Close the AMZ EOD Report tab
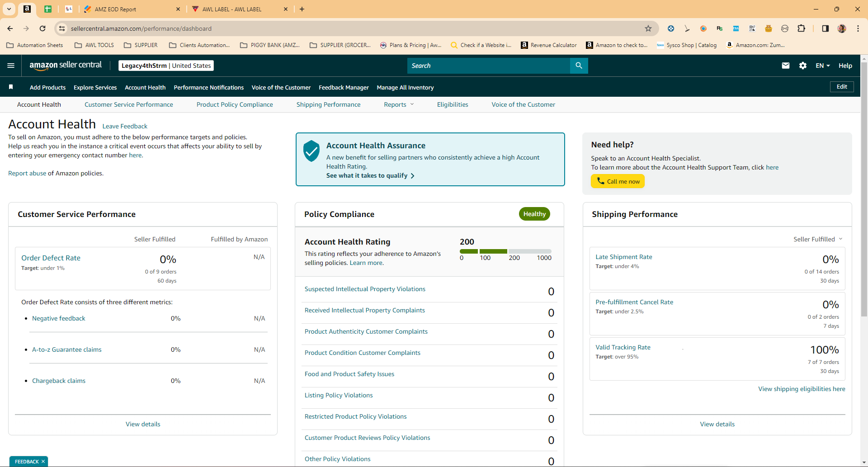Screen dimensions: 868x467 (x=178, y=9)
